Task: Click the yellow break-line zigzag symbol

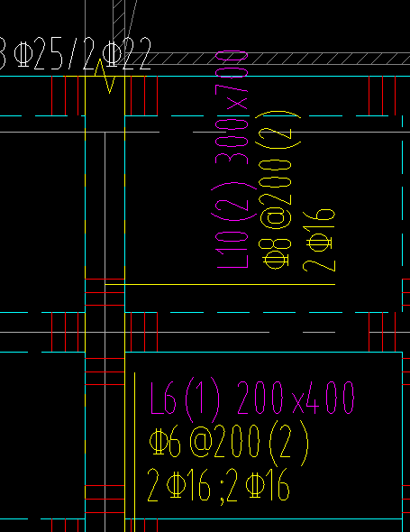Action: (105, 77)
